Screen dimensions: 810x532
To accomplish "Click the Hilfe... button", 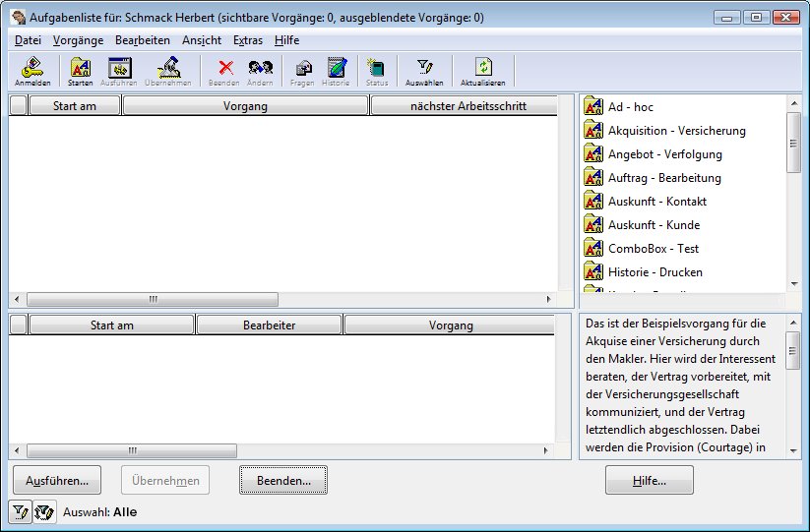I will click(x=650, y=481).
